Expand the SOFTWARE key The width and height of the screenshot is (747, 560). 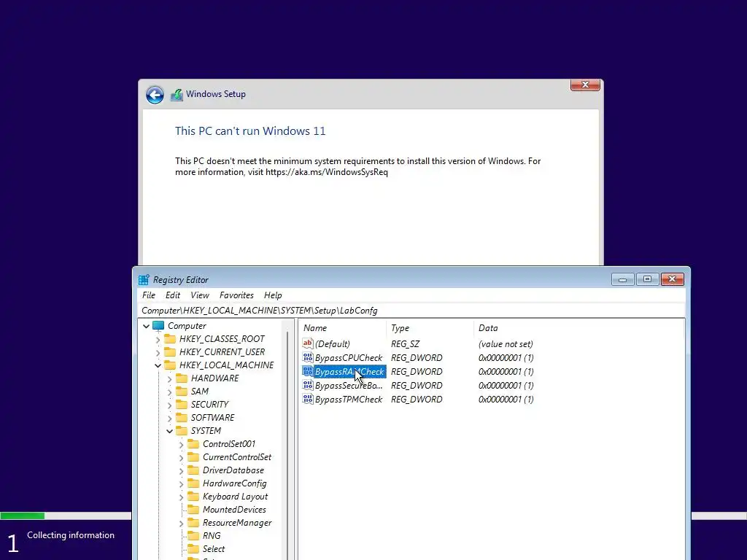pos(169,418)
